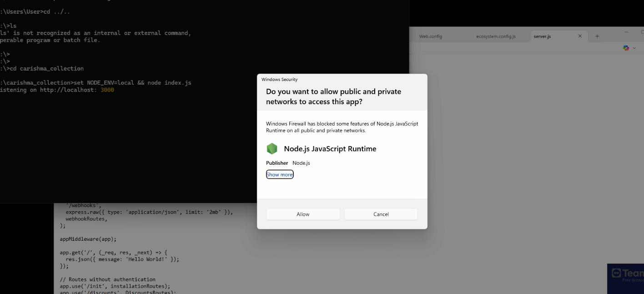Click the green Node.js hexagon icon
Viewport: 644px width, 294px height.
272,149
